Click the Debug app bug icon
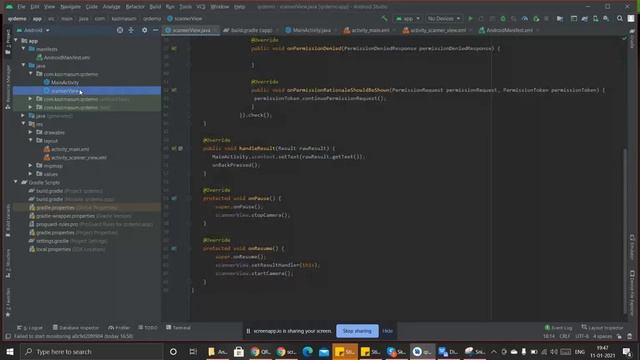 [503, 19]
